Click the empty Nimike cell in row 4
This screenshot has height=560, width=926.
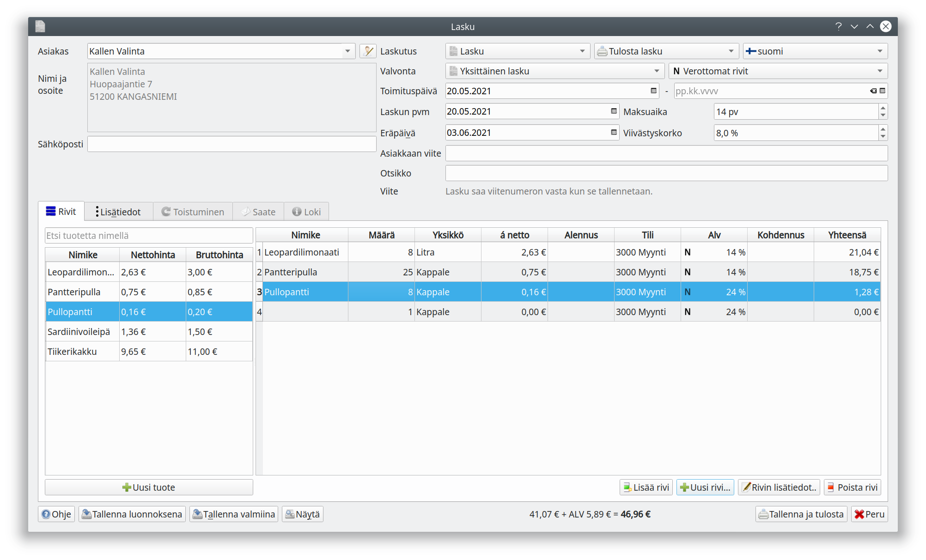305,312
